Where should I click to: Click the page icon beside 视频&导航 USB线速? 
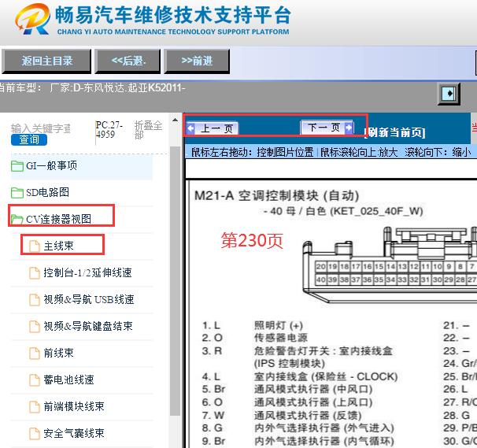[35, 300]
